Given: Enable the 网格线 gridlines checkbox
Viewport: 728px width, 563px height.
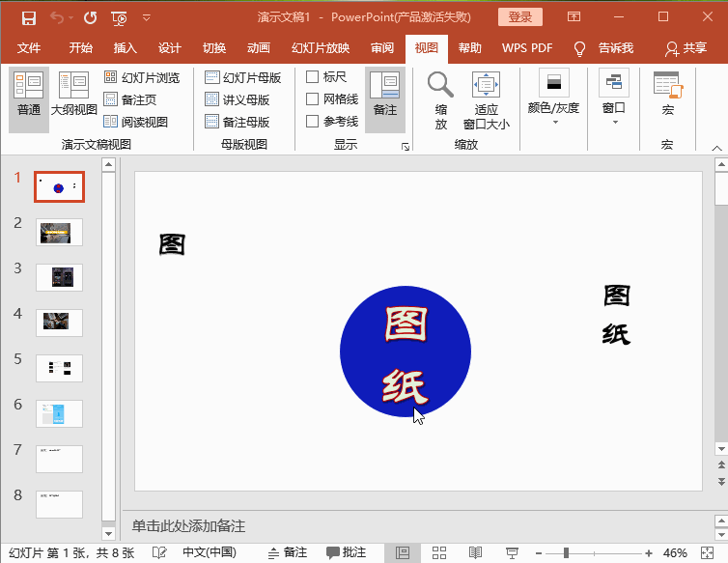Looking at the screenshot, I should tap(313, 99).
